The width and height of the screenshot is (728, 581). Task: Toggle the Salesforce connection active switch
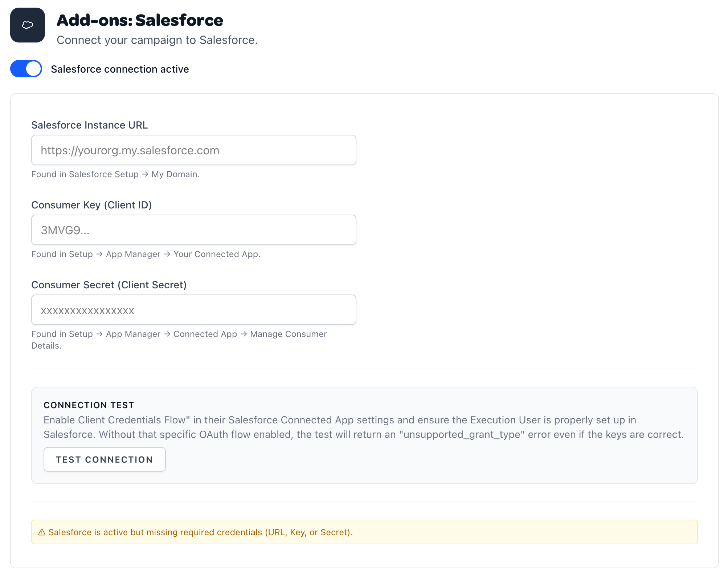(26, 69)
